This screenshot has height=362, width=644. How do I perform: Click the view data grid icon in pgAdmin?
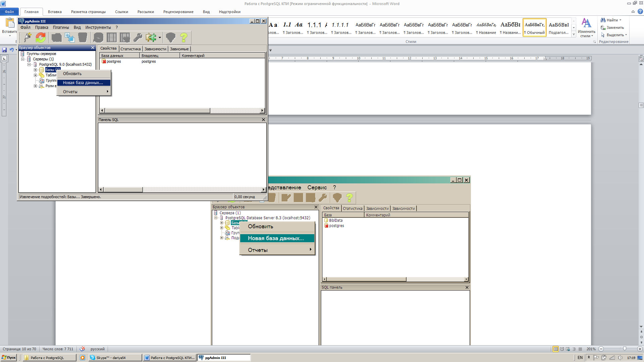[x=112, y=38]
